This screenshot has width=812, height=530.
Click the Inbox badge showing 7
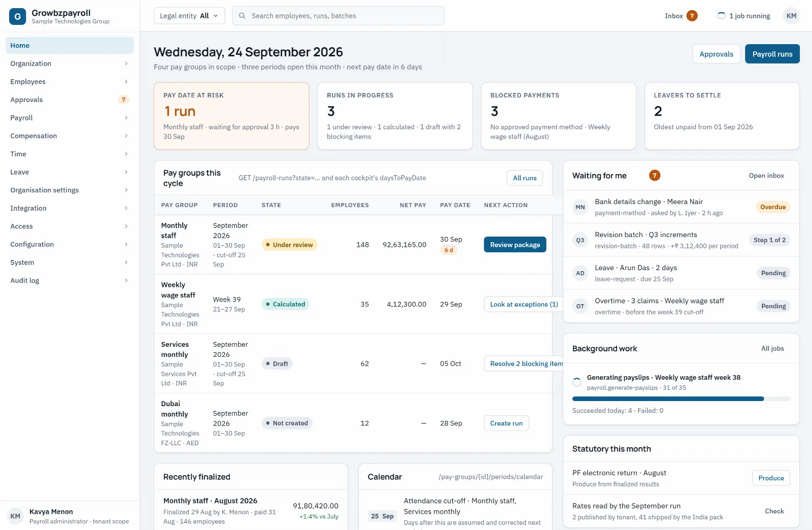tap(692, 16)
